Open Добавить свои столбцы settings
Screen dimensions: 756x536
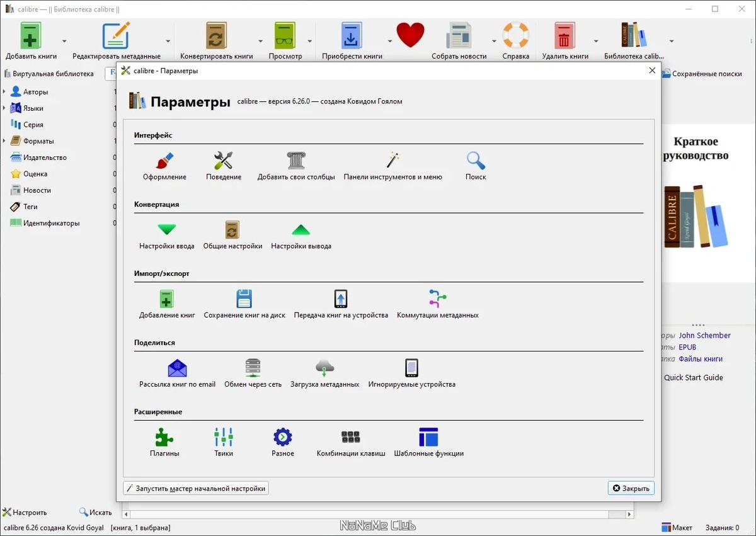296,166
